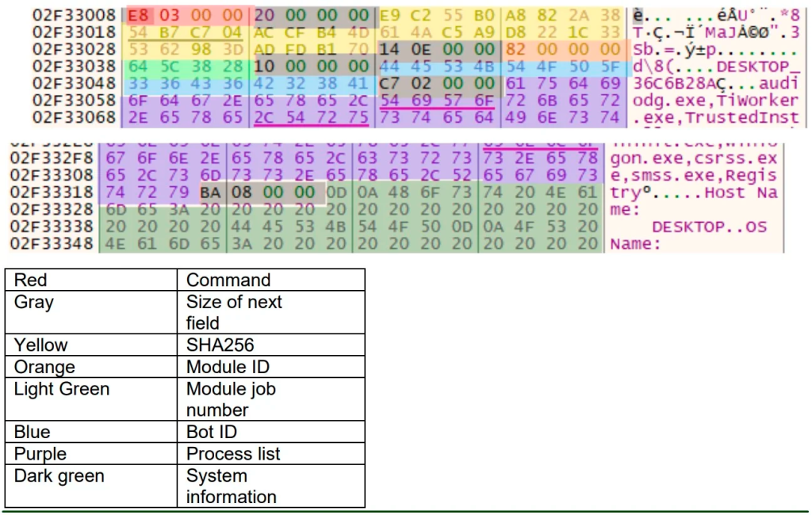Viewport: 812px width, 515px height.
Task: Click the 'Light Green' legend color name
Action: click(x=62, y=389)
